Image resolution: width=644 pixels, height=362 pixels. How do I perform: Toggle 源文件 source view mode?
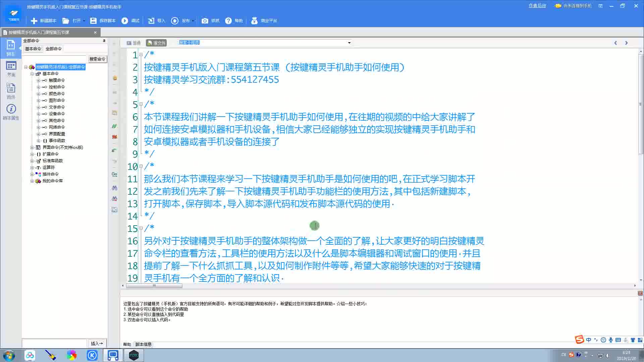click(156, 43)
